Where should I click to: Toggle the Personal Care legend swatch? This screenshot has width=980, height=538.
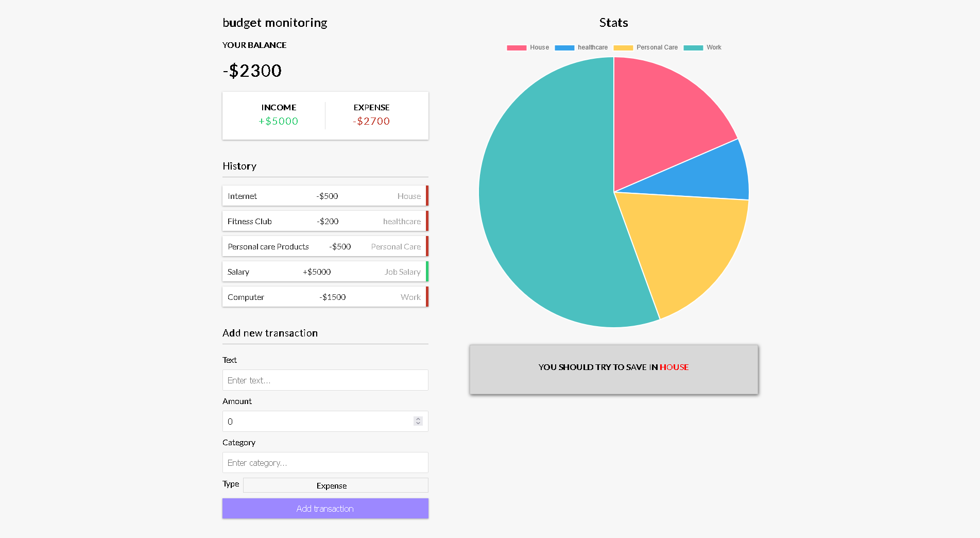point(623,47)
